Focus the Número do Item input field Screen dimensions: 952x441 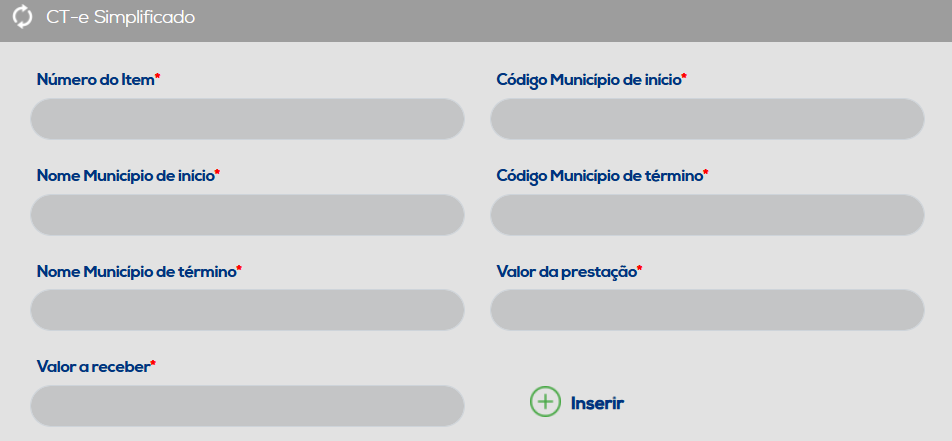(247, 119)
